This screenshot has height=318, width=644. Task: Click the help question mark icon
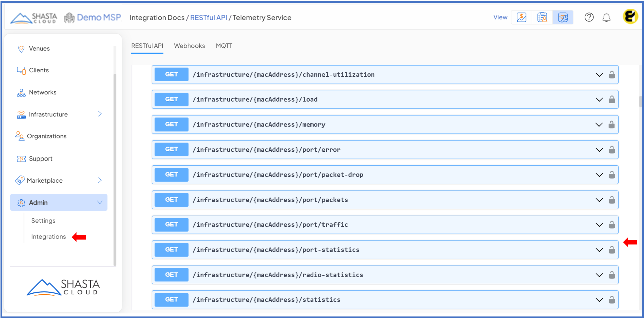589,18
